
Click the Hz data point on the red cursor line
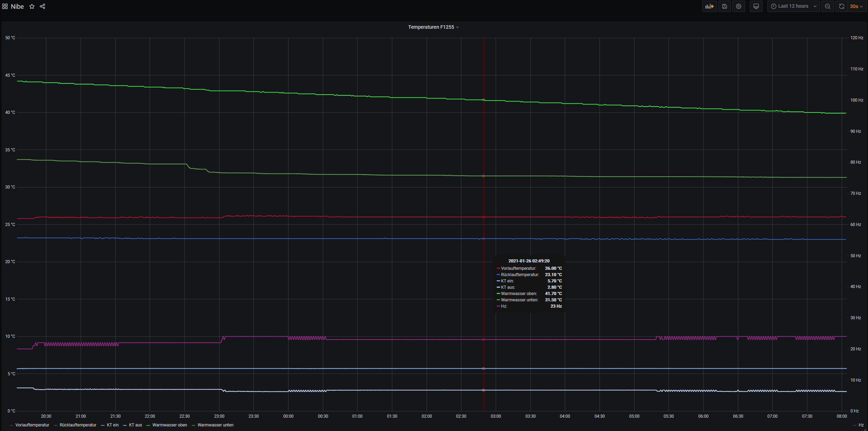point(484,340)
